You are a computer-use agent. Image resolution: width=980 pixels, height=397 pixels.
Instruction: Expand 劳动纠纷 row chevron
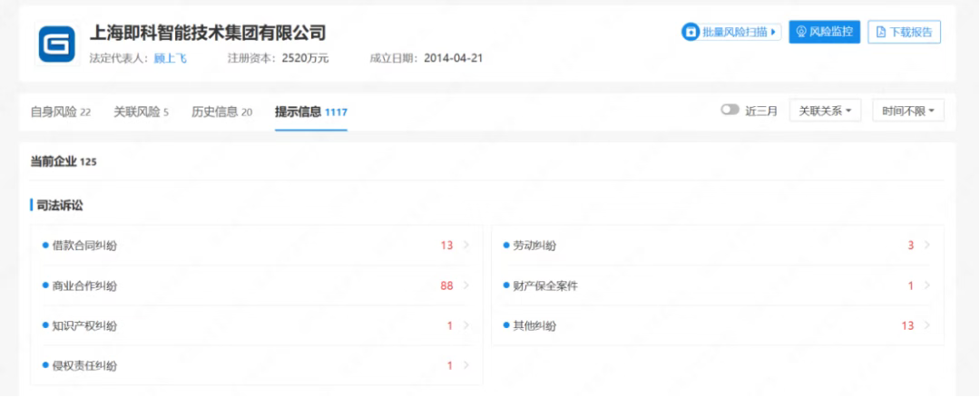point(926,246)
